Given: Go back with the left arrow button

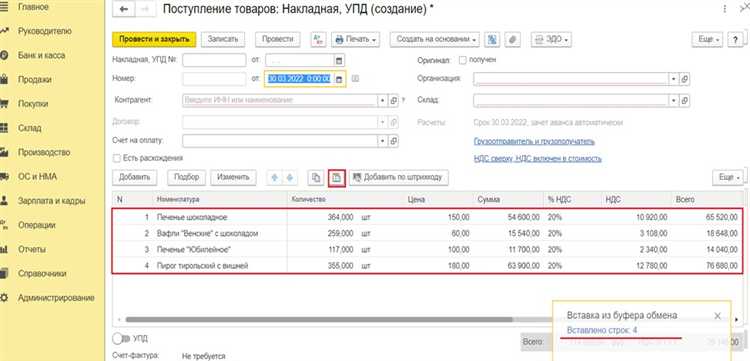Looking at the screenshot, I should click(x=124, y=10).
